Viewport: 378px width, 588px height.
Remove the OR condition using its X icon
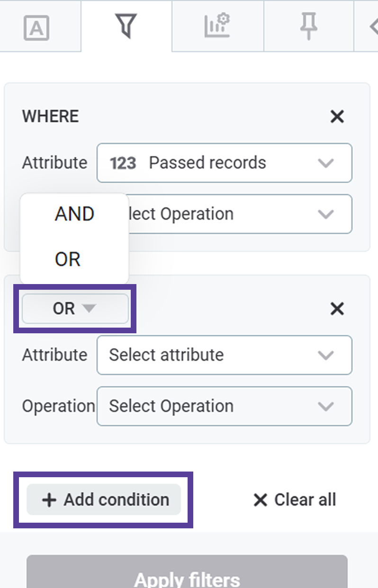(x=337, y=309)
